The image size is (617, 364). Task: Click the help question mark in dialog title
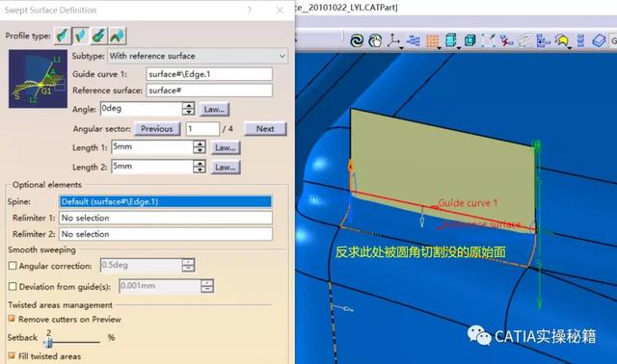point(250,11)
